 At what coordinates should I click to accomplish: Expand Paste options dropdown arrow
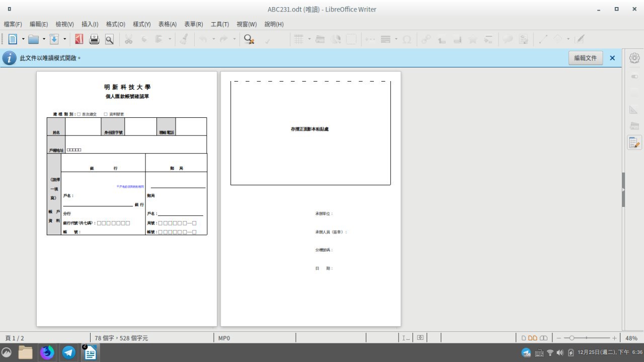(170, 39)
